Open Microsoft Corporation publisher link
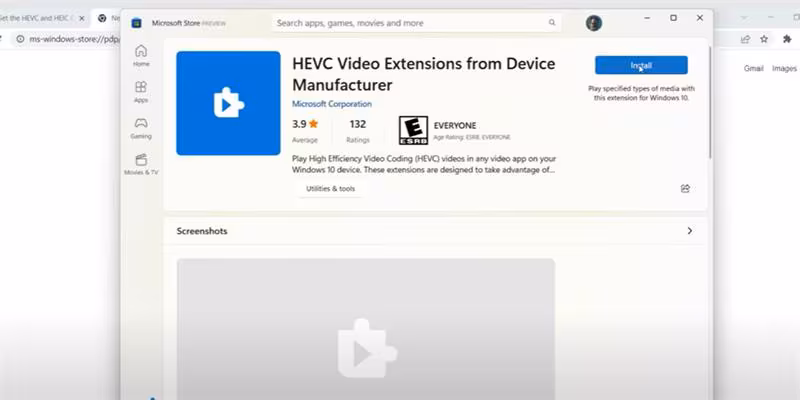The image size is (800, 400). 332,104
